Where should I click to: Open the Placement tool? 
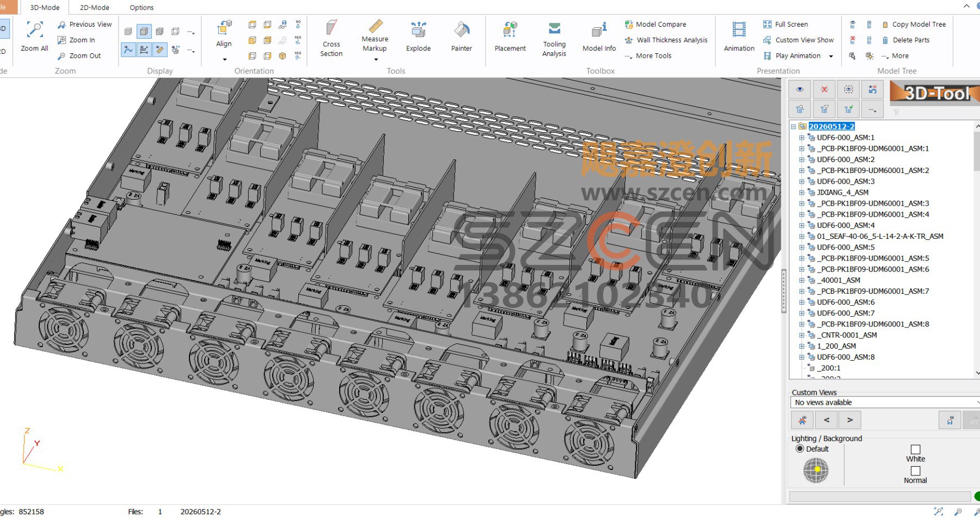pyautogui.click(x=510, y=36)
